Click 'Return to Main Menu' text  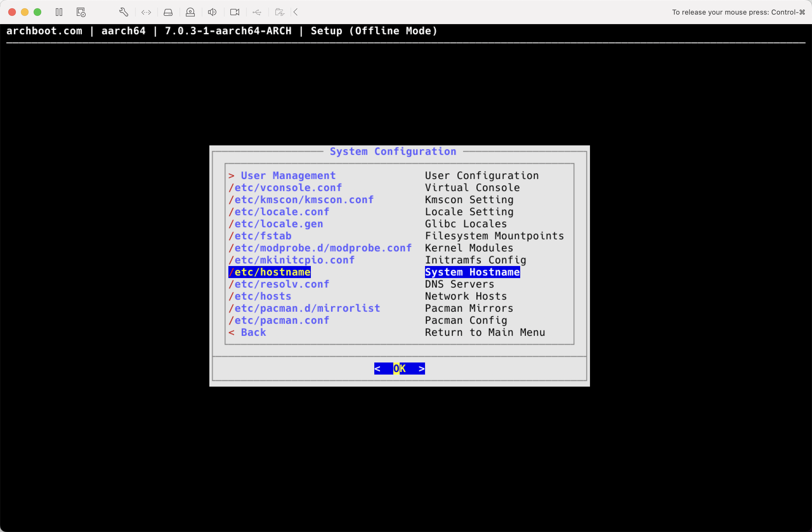tap(485, 332)
